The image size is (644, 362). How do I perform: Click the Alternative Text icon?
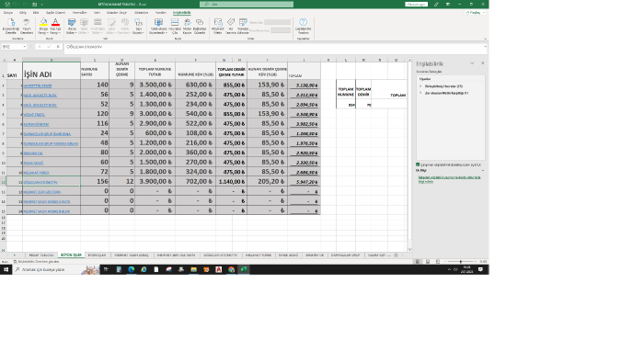(218, 23)
